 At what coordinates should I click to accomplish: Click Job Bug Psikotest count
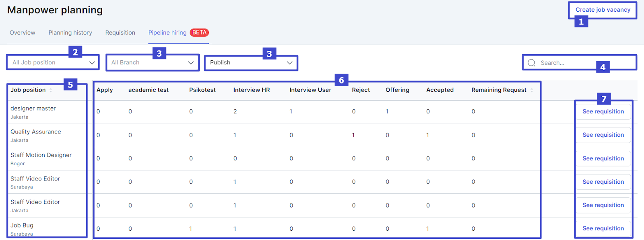tap(191, 229)
